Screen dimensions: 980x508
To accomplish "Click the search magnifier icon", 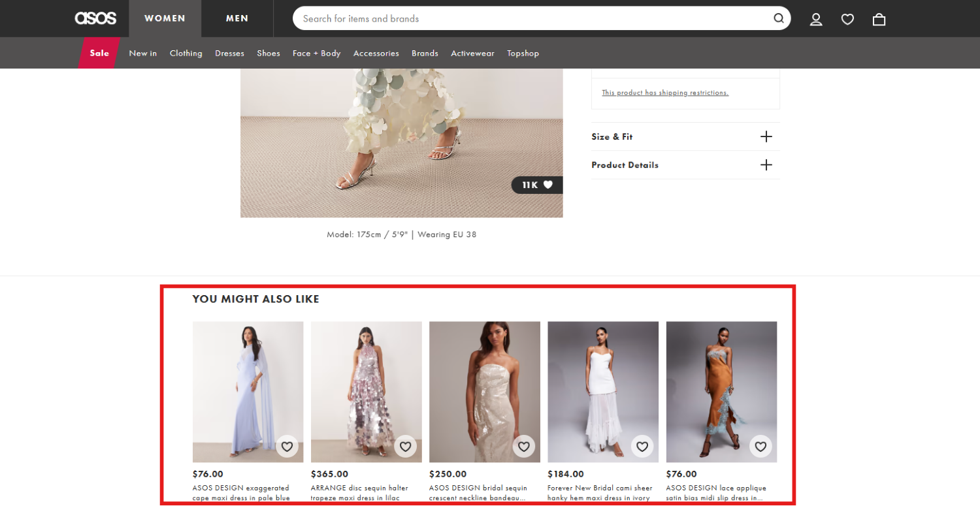I will pos(779,18).
